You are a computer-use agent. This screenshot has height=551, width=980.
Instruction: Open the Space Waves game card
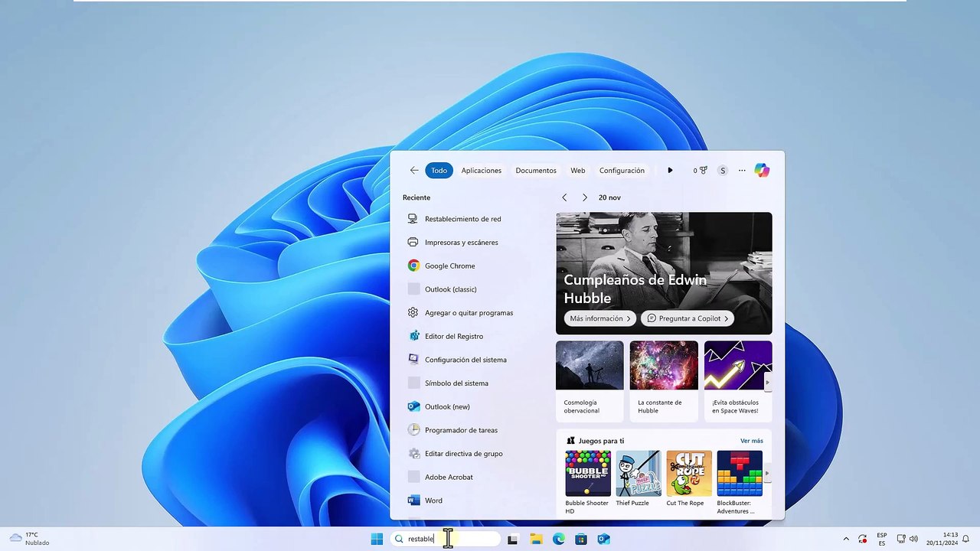737,380
